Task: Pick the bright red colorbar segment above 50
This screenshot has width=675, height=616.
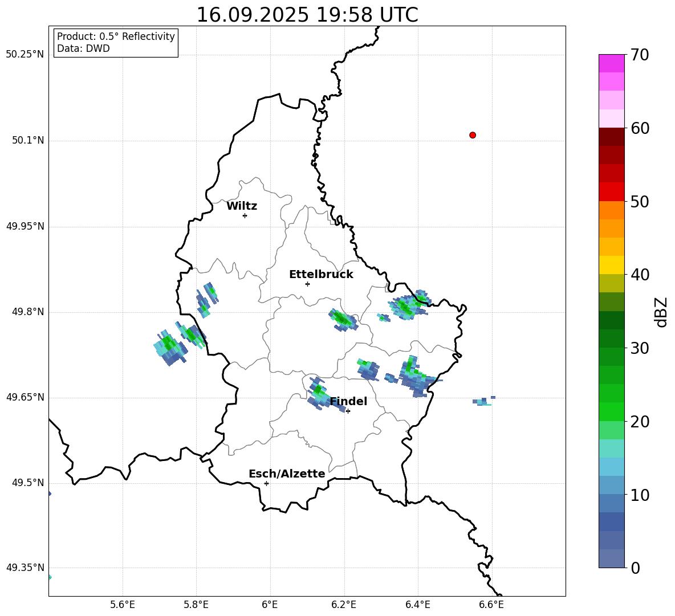Action: [x=611, y=192]
